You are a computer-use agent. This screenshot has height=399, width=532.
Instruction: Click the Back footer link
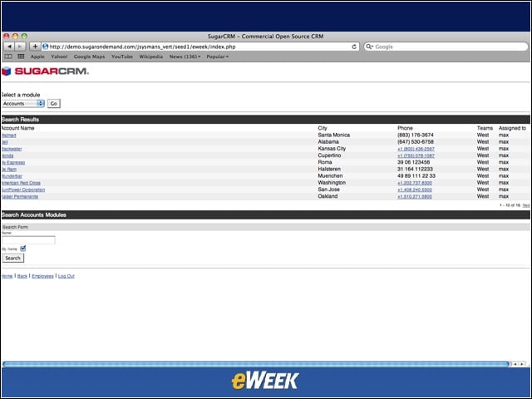(x=22, y=276)
